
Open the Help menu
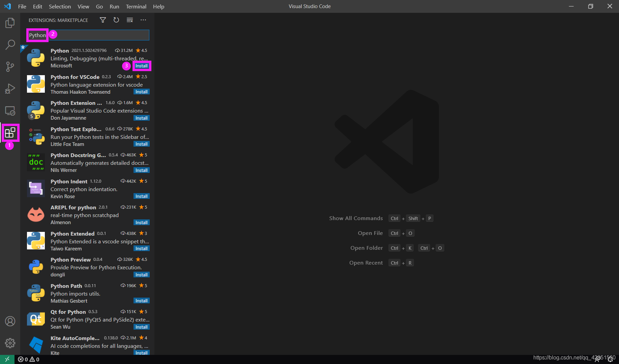[158, 6]
